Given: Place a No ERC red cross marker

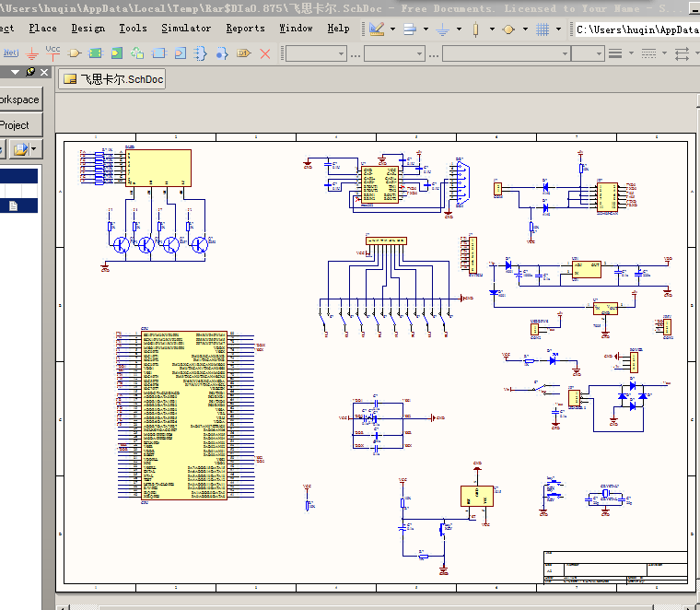Looking at the screenshot, I should point(265,53).
